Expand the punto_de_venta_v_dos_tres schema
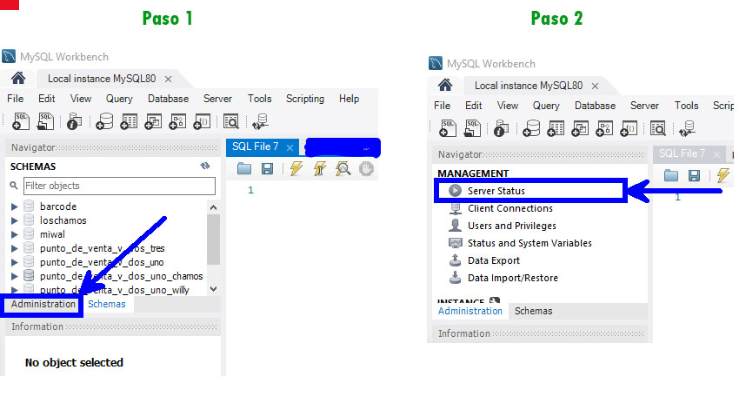This screenshot has width=741, height=415. pyautogui.click(x=14, y=248)
